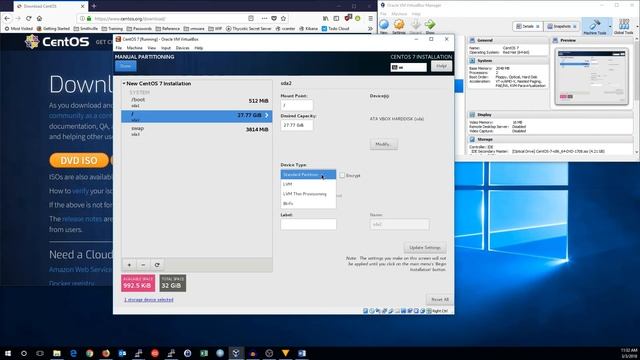The width and height of the screenshot is (640, 360).
Task: Open Chrome from the taskbar
Action: coord(89,353)
